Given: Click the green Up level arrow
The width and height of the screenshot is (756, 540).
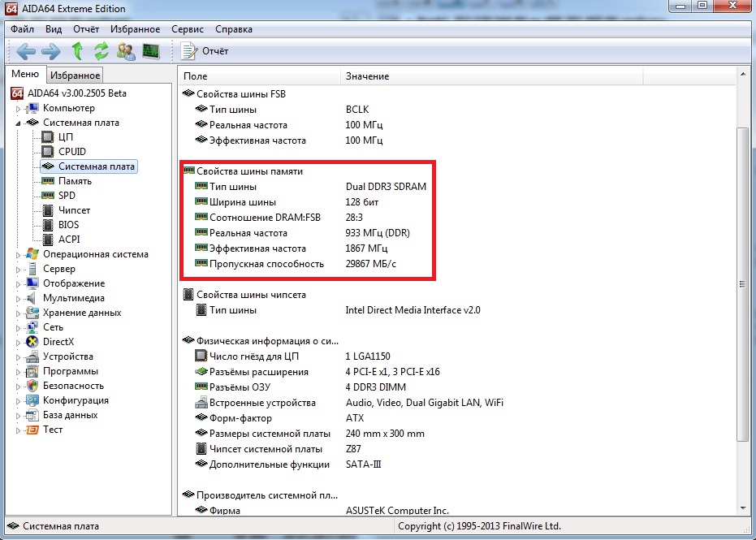Looking at the screenshot, I should click(77, 52).
